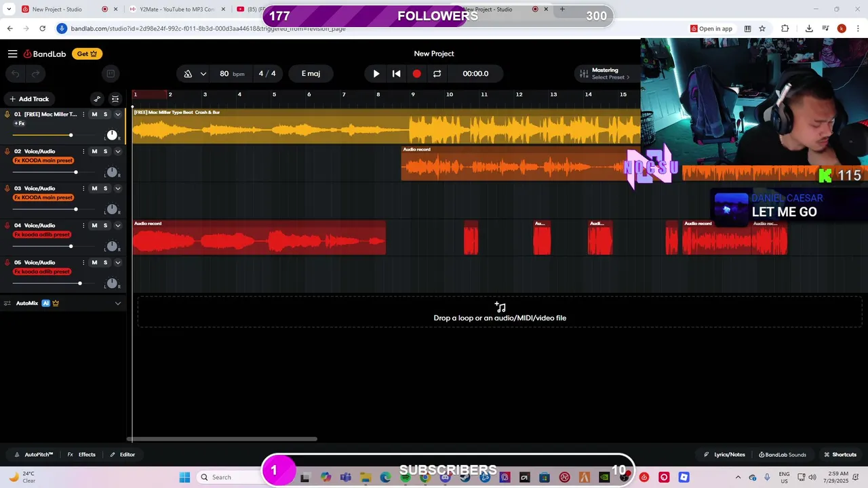Open the AutoPitch panel
Screen dimensions: 868x488
point(34,455)
